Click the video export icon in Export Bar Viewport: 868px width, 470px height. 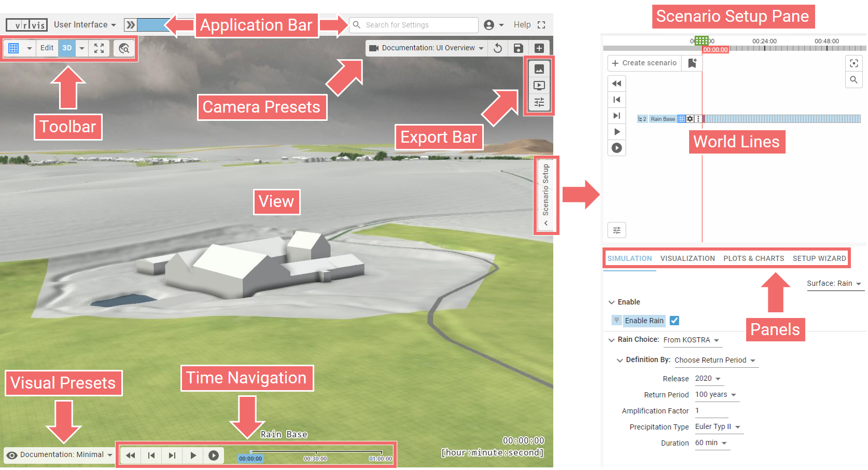(539, 85)
